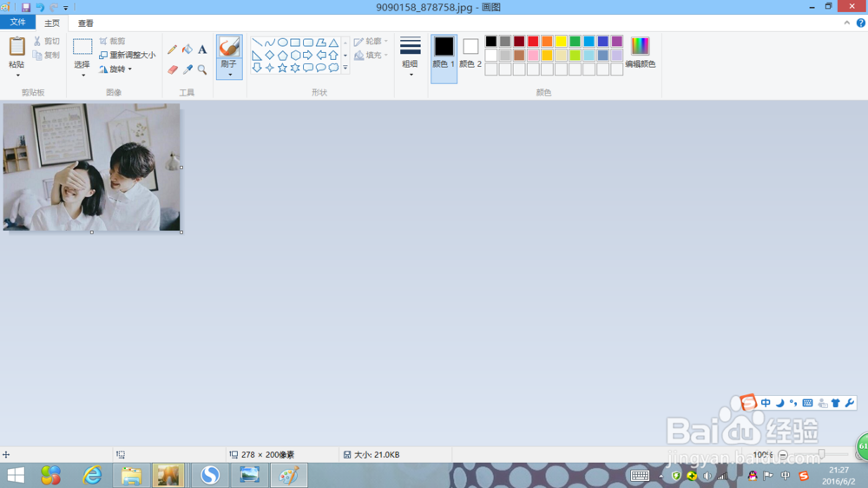The height and width of the screenshot is (488, 868).
Task: Open Internet Explorer from the taskbar
Action: tap(93, 475)
